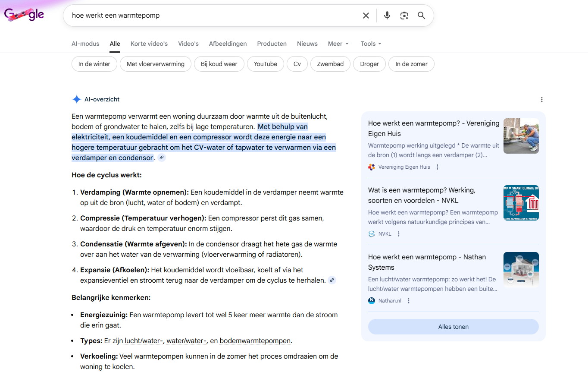Screen dimensions: 588x372
Task: Switch to the Afbeeldingen tab
Action: point(228,44)
